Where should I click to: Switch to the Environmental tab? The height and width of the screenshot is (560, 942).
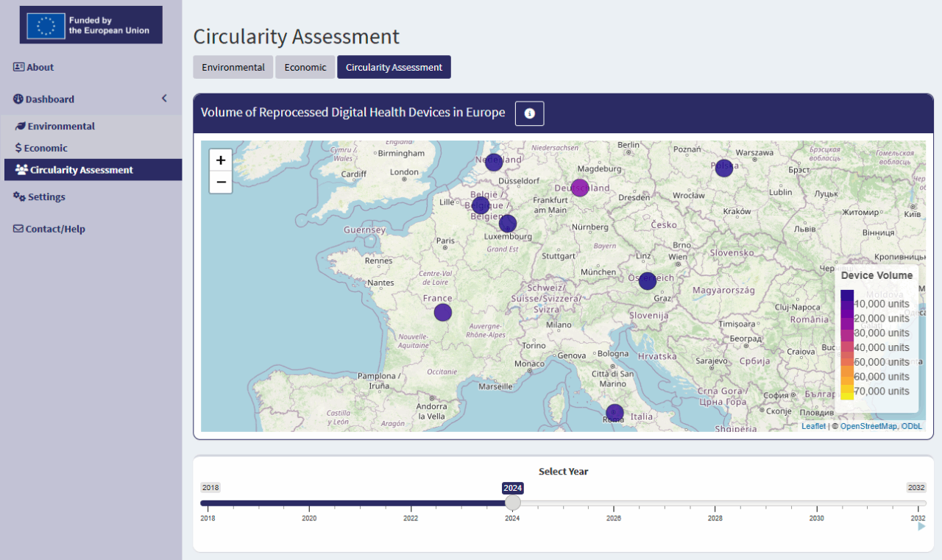[x=233, y=67]
